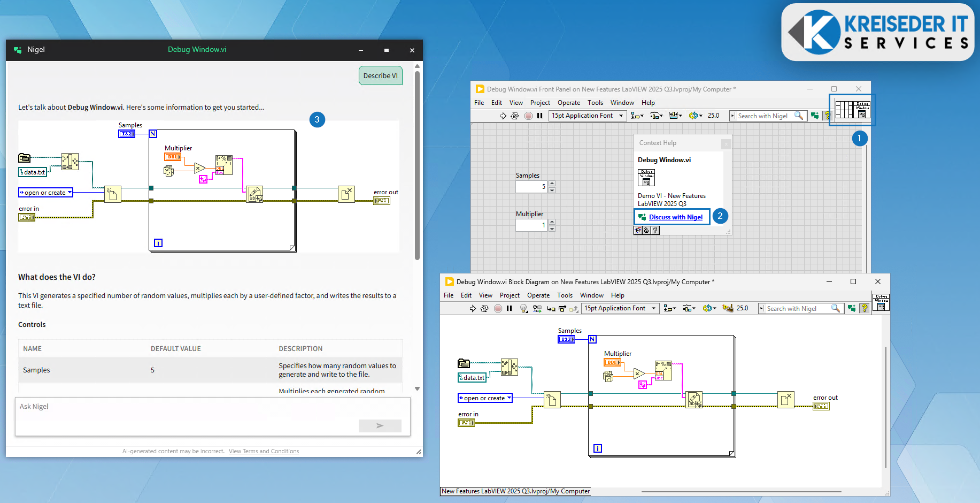Image resolution: width=980 pixels, height=503 pixels.
Task: Click Detailed Help question mark in Context Help
Action: click(655, 231)
